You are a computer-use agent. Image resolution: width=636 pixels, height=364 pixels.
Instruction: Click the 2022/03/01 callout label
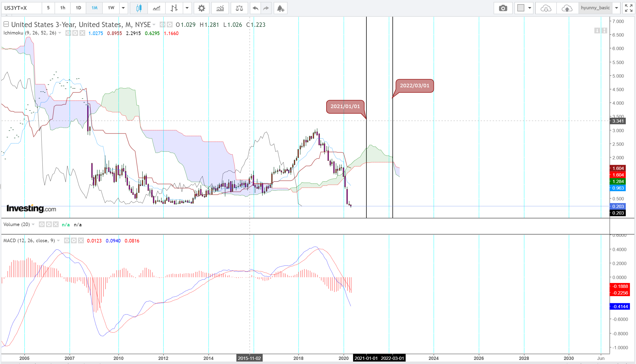414,86
